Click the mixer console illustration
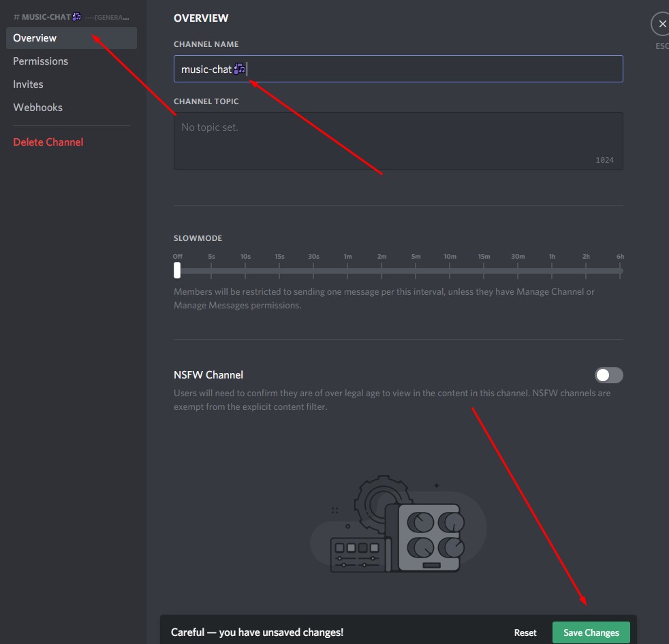The image size is (669, 644). pyautogui.click(x=398, y=524)
